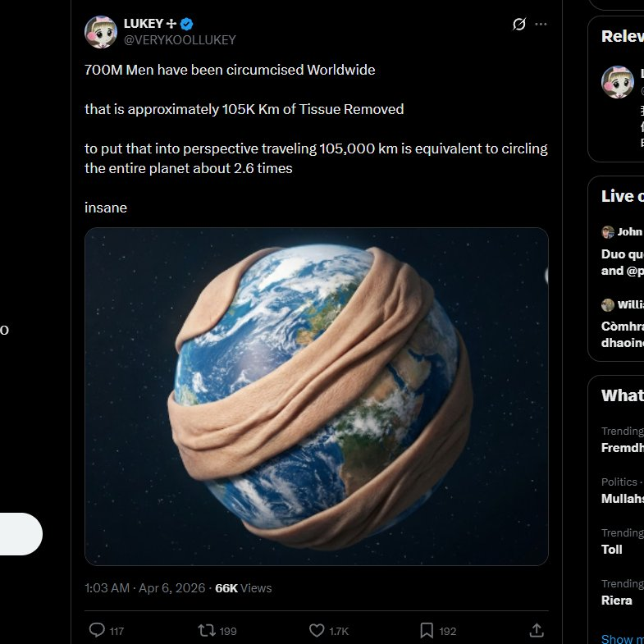Click the white rounded button at left edge
644x644 pixels.
tap(20, 534)
